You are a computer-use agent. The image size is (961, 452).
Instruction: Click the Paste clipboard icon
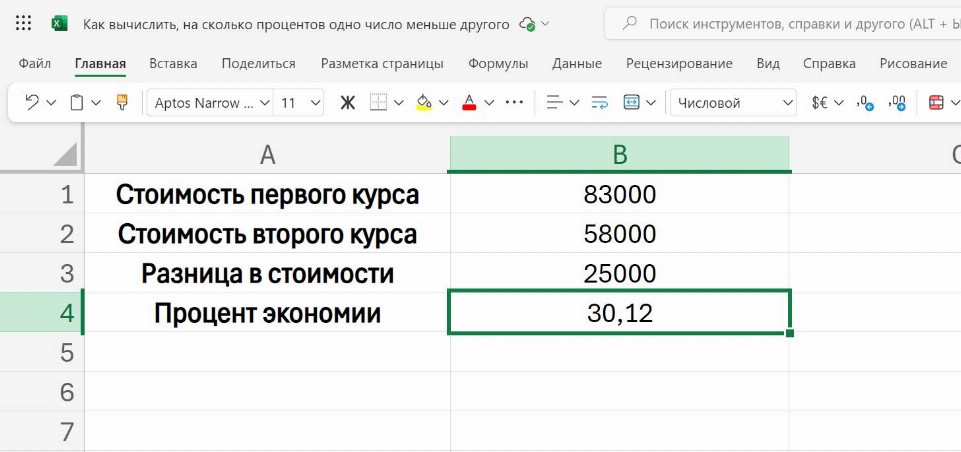(x=77, y=102)
